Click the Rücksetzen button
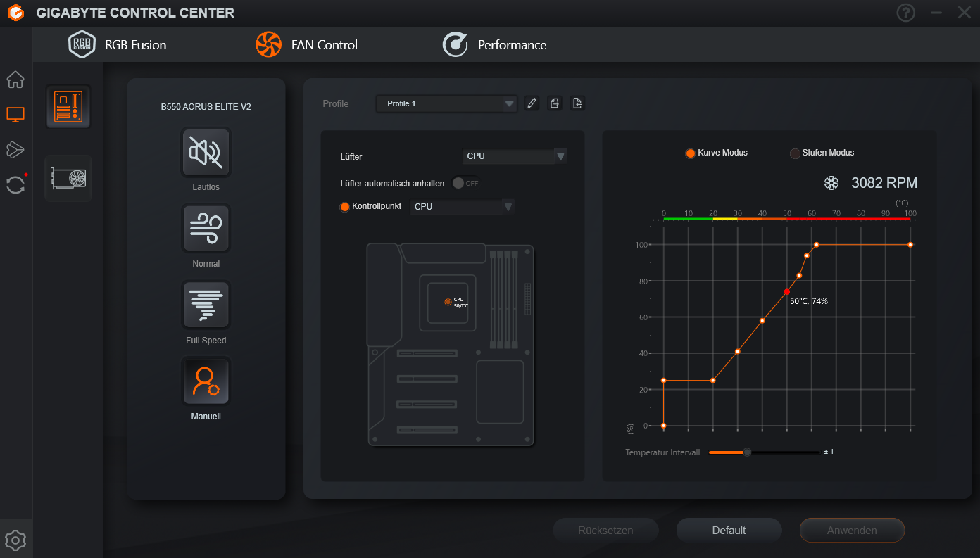The height and width of the screenshot is (558, 980). [x=605, y=531]
